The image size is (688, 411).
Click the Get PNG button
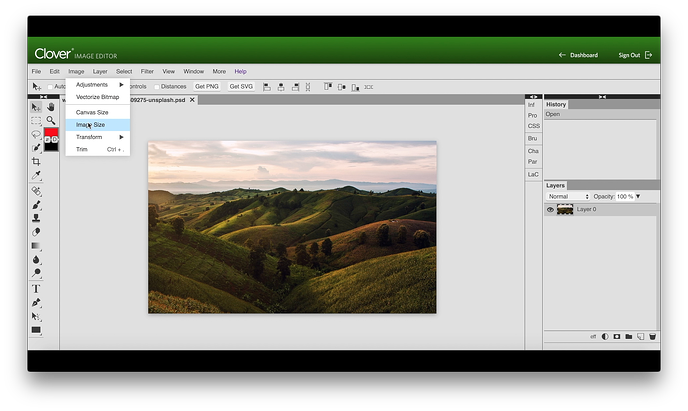(x=207, y=87)
